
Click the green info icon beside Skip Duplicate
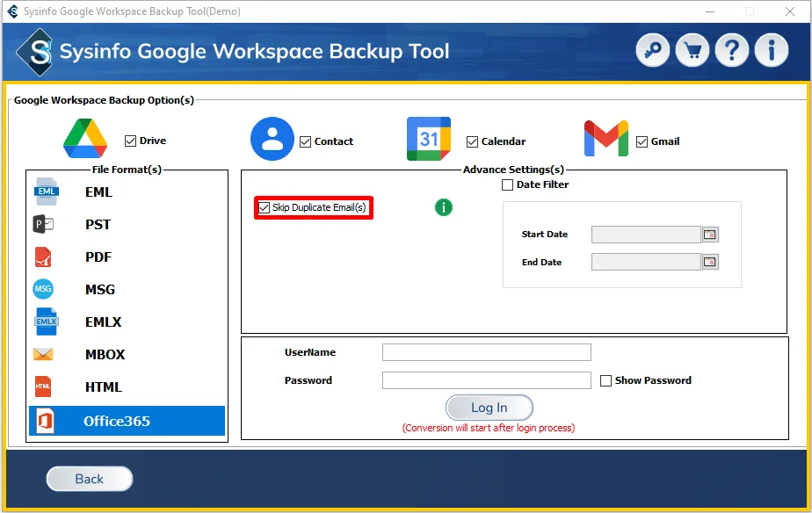pos(443,207)
